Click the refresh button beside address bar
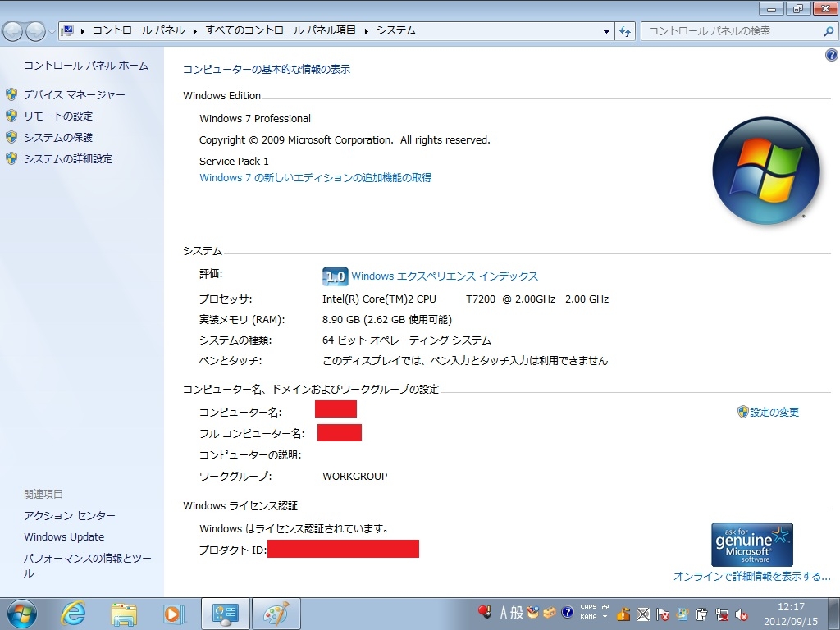The height and width of the screenshot is (630, 840). click(x=626, y=31)
